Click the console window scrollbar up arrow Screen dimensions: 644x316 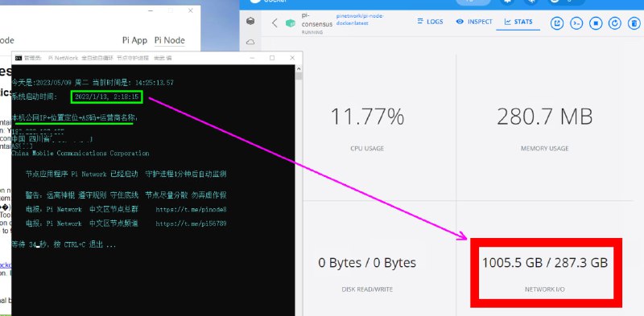tap(299, 69)
